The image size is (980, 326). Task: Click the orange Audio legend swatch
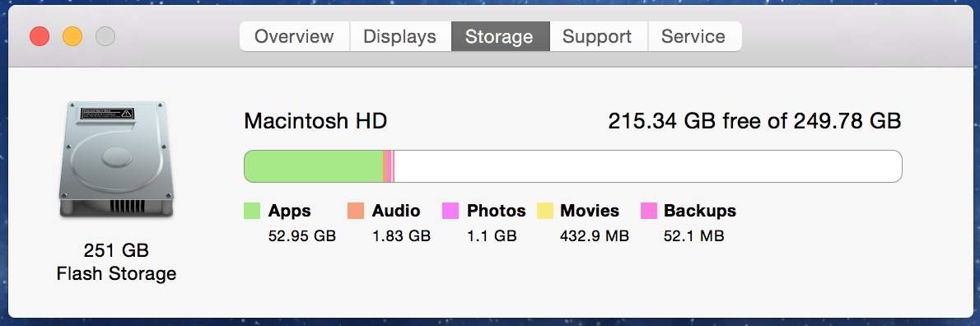point(356,211)
